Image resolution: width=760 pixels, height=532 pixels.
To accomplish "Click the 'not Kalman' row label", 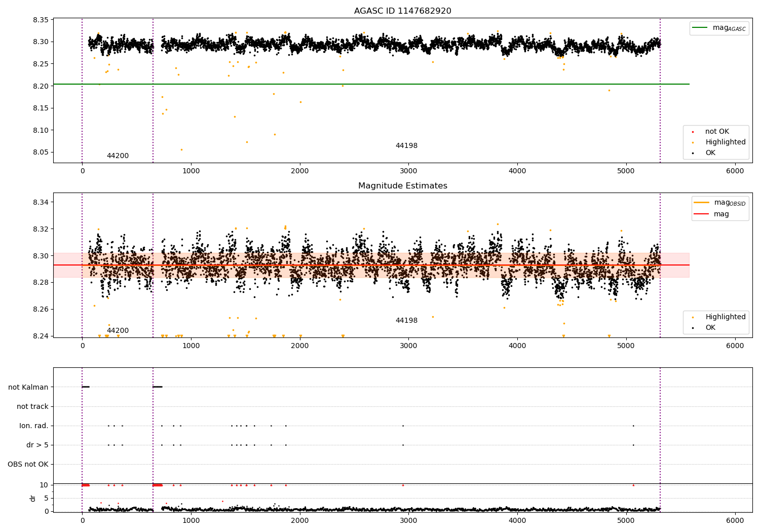I will tap(28, 387).
